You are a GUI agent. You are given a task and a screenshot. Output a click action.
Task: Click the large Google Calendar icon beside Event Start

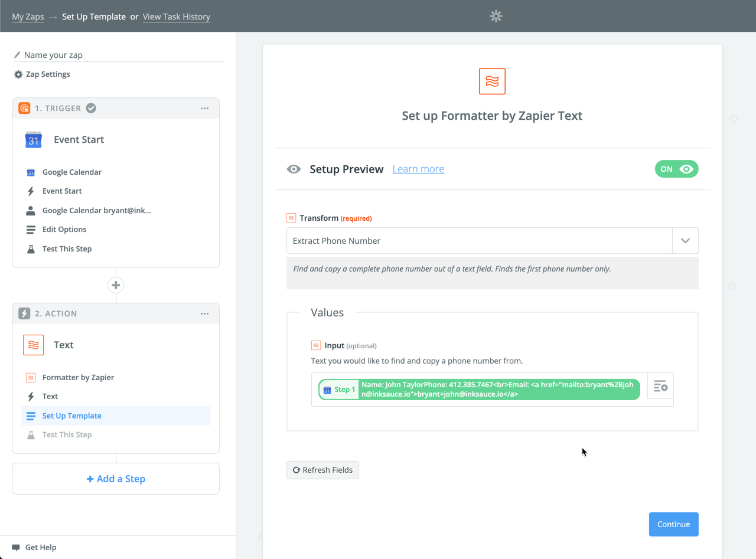(34, 140)
